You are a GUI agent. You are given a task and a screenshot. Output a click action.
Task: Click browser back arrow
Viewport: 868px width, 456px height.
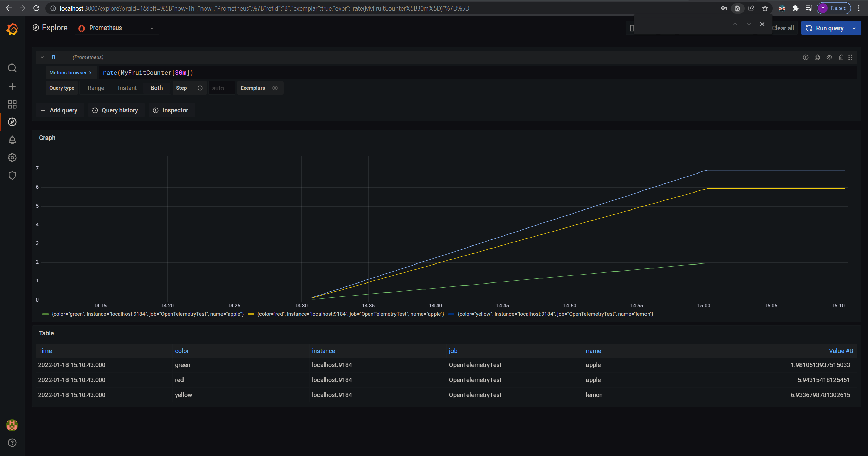(9, 8)
